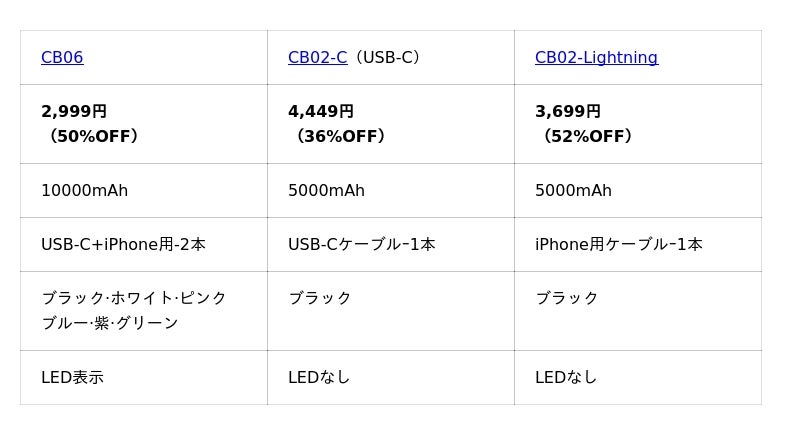The width and height of the screenshot is (800, 435).
Task: Click LEDなし in the CB02-C column
Action: [319, 378]
